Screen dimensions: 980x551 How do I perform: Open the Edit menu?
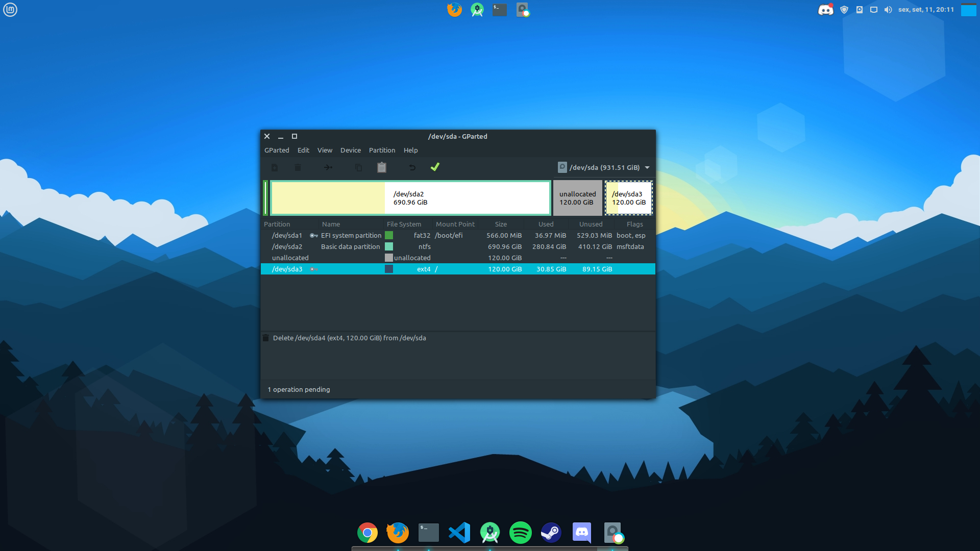tap(303, 150)
